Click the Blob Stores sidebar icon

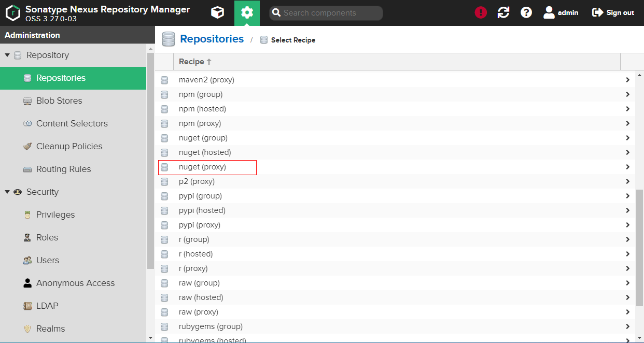pyautogui.click(x=27, y=101)
